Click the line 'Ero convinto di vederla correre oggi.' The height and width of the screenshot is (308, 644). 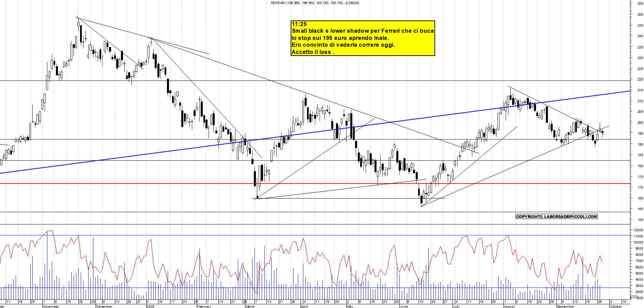(343, 45)
